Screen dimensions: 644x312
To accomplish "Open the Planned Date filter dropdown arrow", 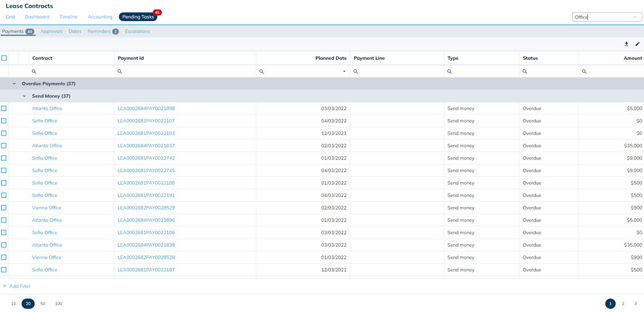I will 344,71.
